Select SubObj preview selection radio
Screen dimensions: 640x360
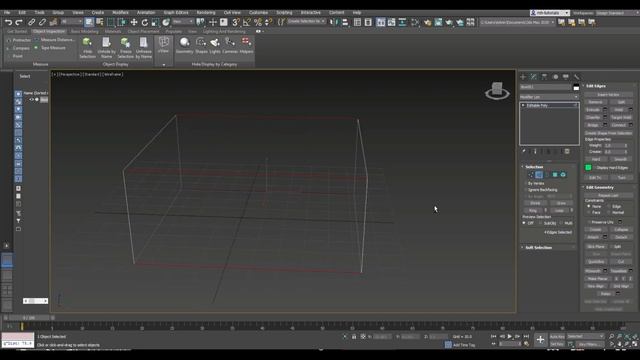[540, 223]
